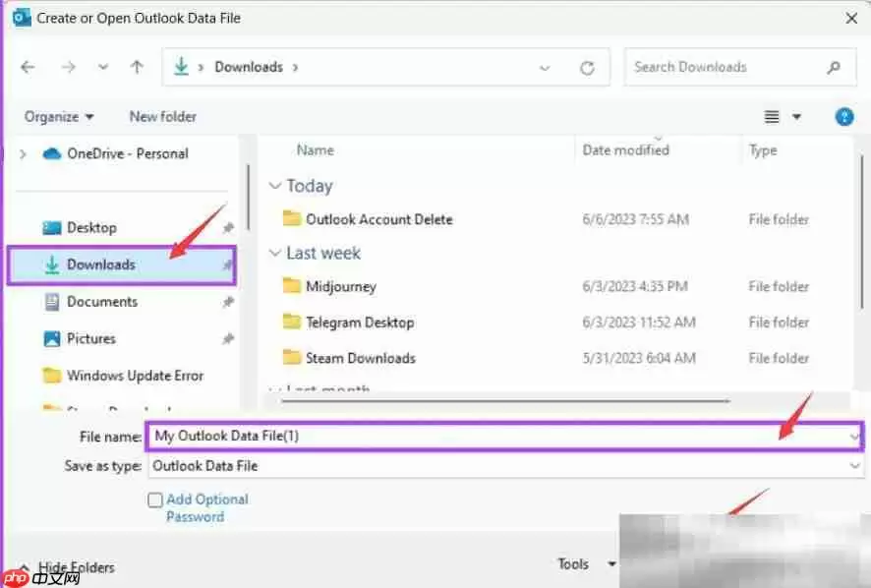Click Hide Folders at bottom left
This screenshot has height=588, width=871.
click(75, 567)
